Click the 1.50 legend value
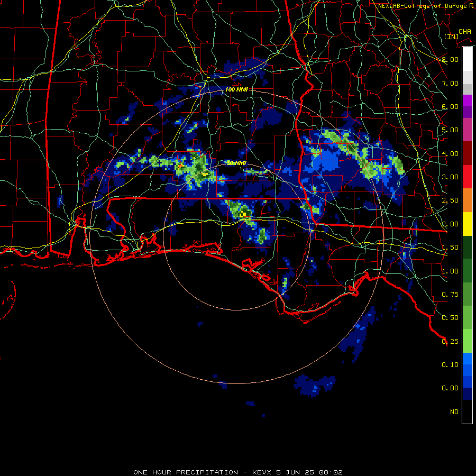Screen dimensions: 476x476 (x=450, y=248)
